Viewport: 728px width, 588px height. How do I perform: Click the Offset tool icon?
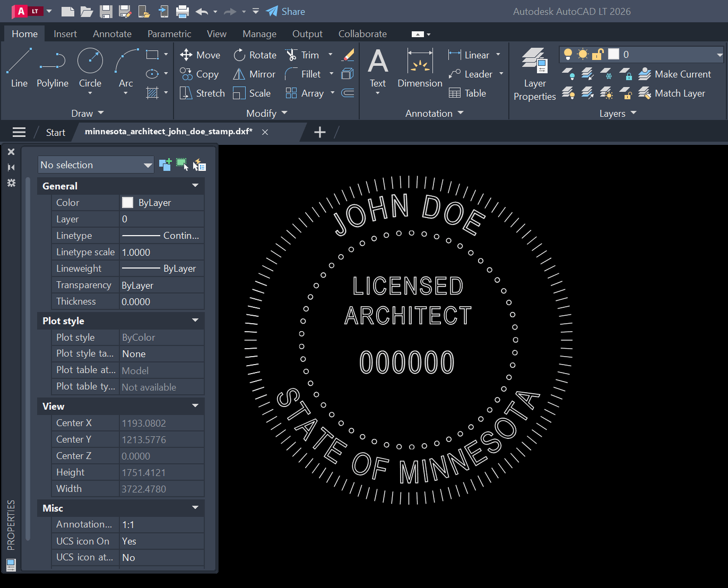point(348,93)
